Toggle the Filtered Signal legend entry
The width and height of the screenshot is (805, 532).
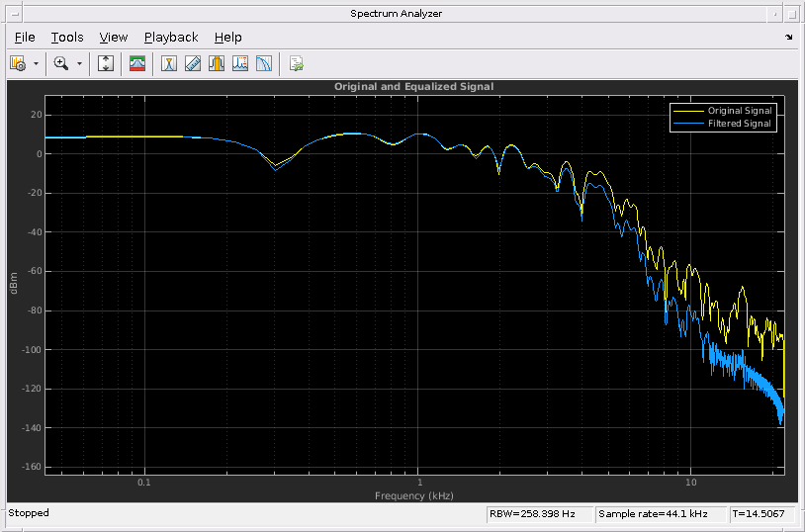(x=723, y=124)
